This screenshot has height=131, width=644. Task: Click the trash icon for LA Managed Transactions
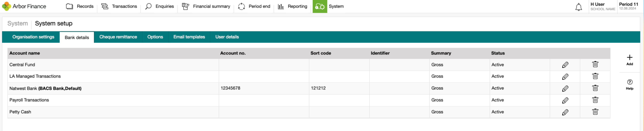pyautogui.click(x=595, y=76)
